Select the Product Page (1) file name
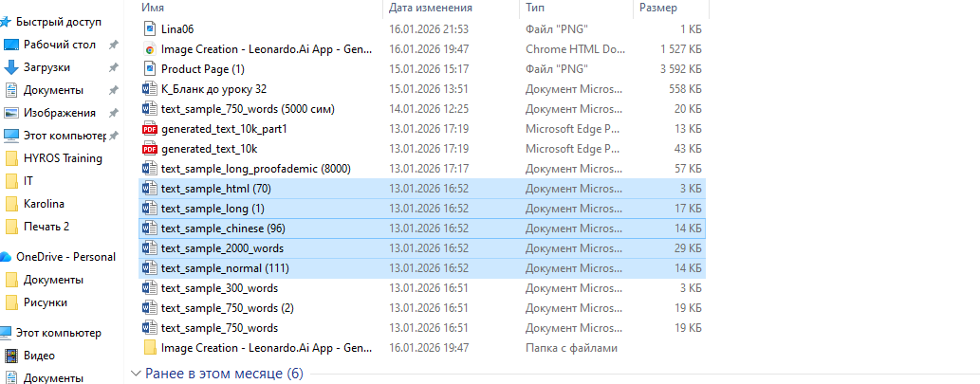The height and width of the screenshot is (384, 980). pyautogui.click(x=202, y=69)
